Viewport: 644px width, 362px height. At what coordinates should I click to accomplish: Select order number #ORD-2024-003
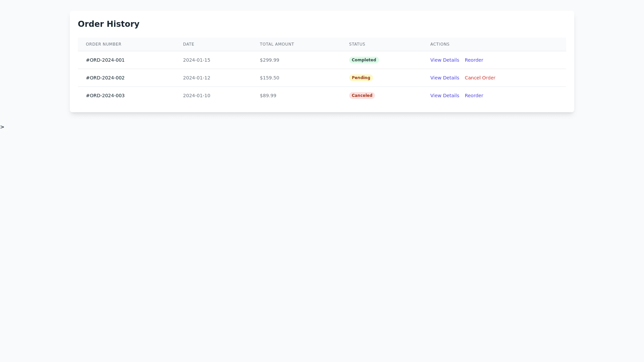pyautogui.click(x=105, y=96)
